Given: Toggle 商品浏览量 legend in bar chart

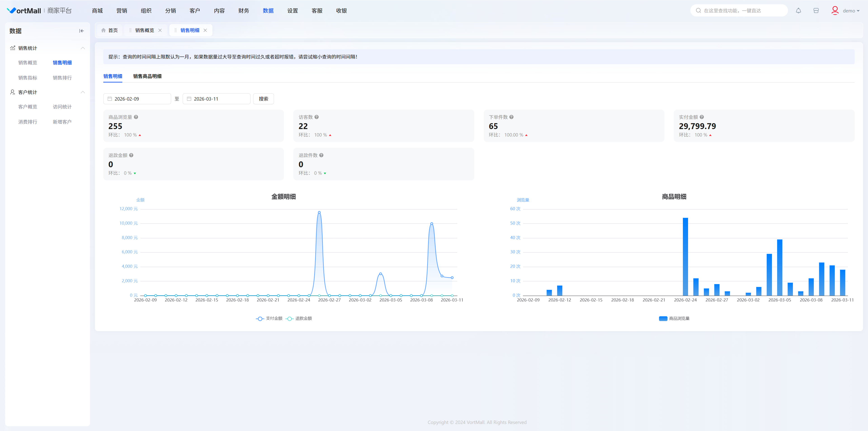Looking at the screenshot, I should click(674, 318).
